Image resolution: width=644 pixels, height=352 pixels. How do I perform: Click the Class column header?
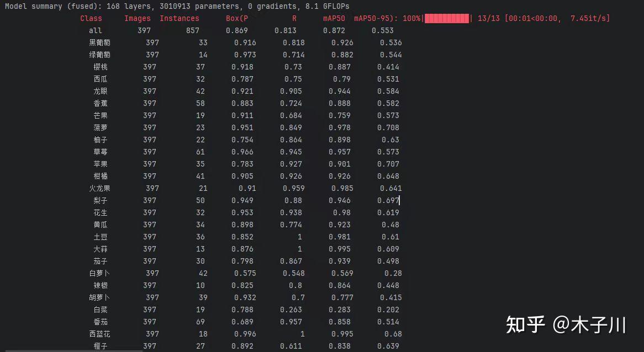point(91,18)
